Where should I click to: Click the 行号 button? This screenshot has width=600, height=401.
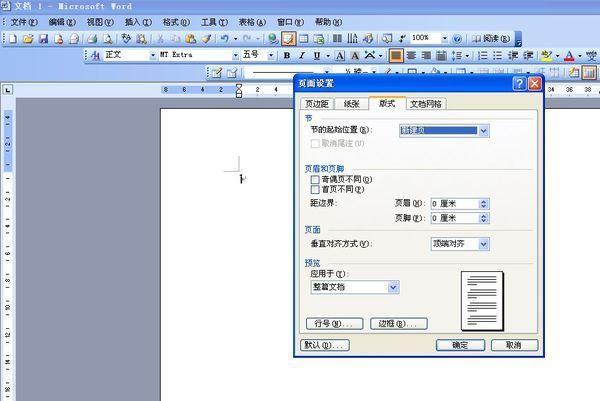[x=333, y=324]
